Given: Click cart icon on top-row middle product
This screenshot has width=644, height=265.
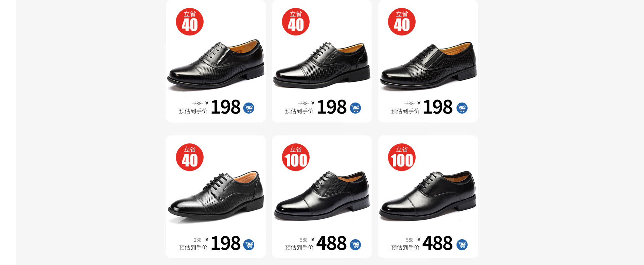Looking at the screenshot, I should click(355, 108).
